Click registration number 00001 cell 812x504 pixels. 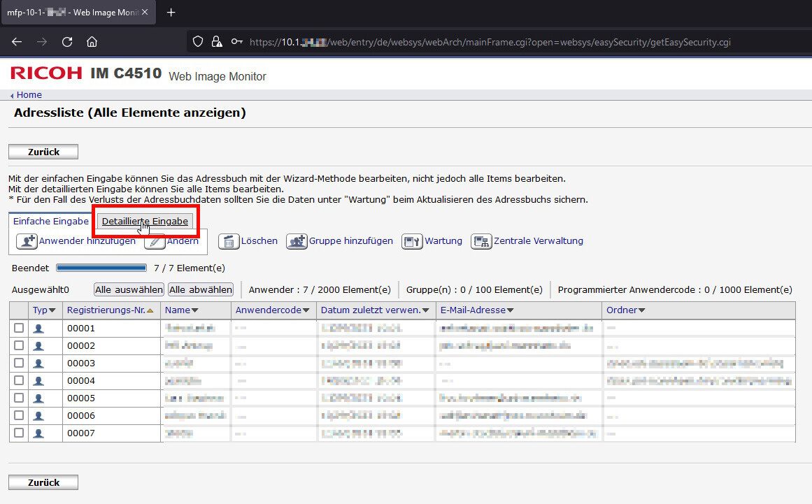(x=111, y=329)
